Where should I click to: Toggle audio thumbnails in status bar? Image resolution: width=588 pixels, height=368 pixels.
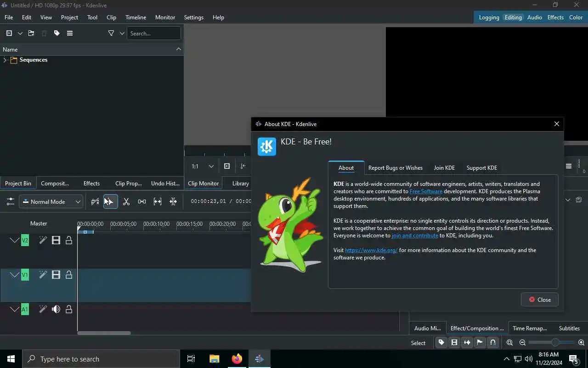coord(467,342)
